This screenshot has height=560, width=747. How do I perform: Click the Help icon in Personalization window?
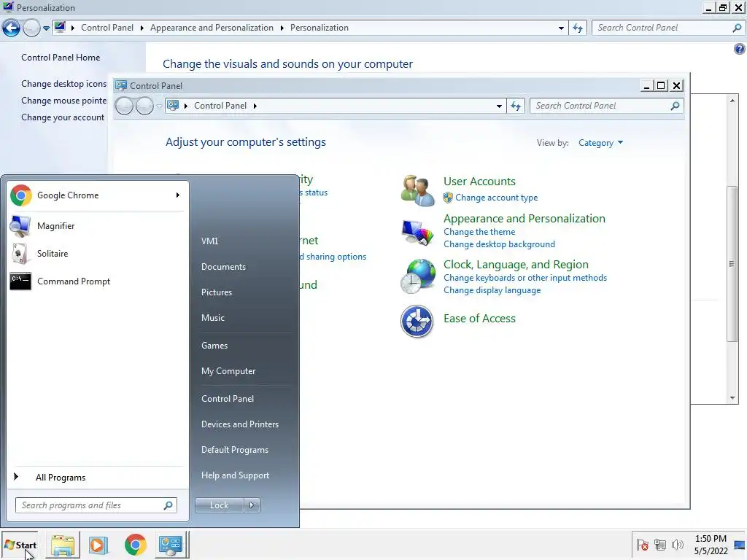740,49
